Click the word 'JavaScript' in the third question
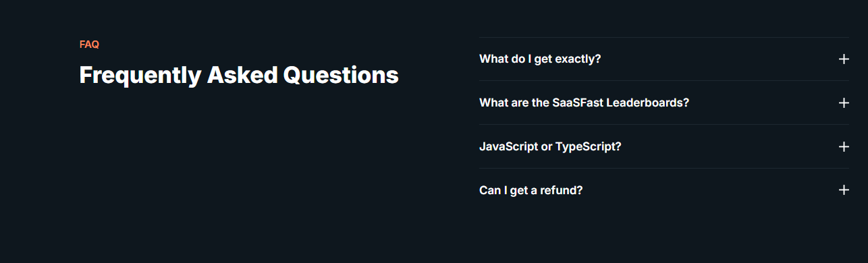 [x=509, y=146]
